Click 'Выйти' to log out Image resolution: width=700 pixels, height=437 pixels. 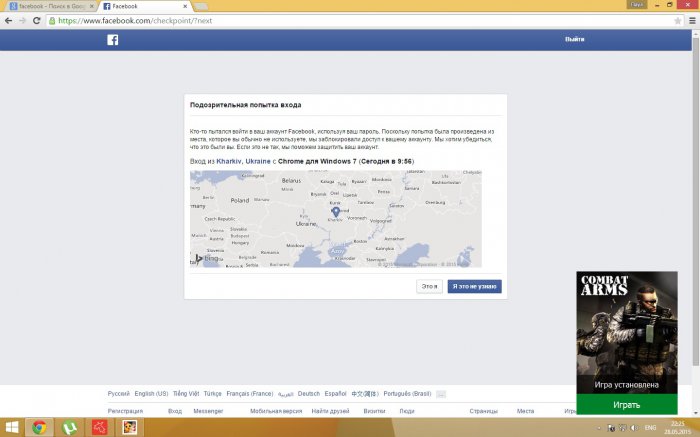pyautogui.click(x=574, y=40)
